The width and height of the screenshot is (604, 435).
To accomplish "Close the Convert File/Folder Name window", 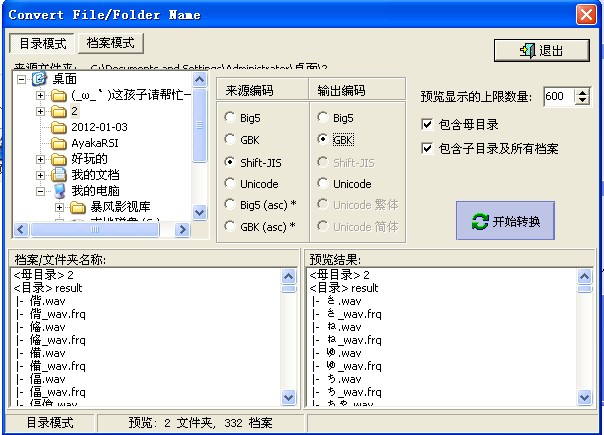I will [586, 15].
